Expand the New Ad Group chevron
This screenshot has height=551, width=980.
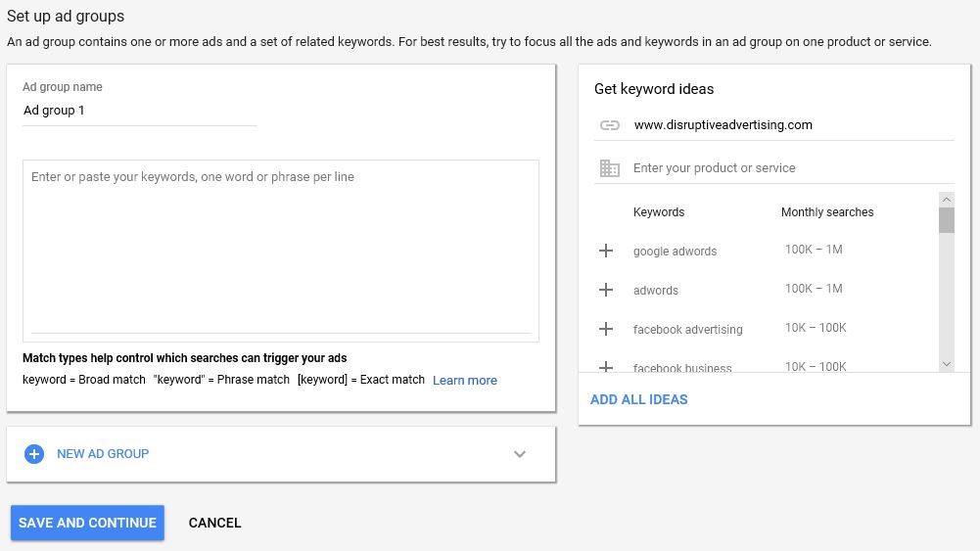click(x=520, y=454)
